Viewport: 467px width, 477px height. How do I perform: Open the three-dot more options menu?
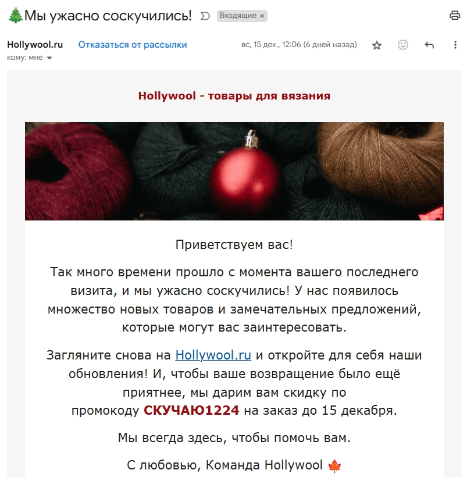coord(455,45)
